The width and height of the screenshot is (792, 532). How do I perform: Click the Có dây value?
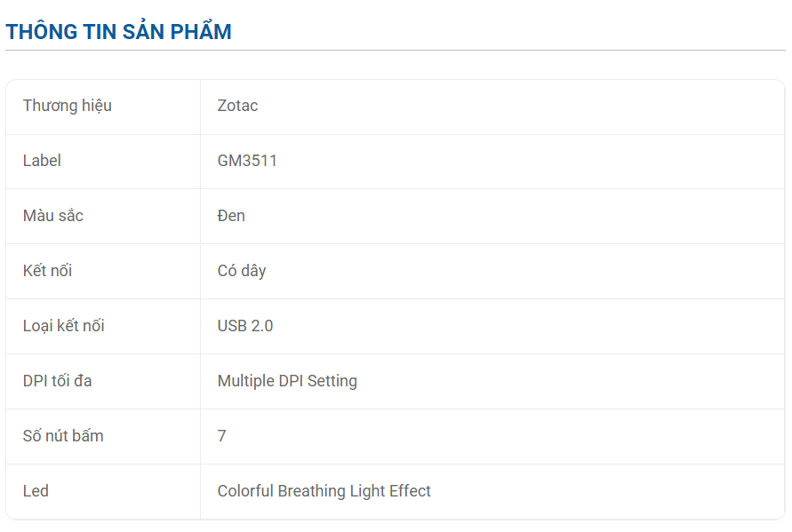pyautogui.click(x=242, y=271)
